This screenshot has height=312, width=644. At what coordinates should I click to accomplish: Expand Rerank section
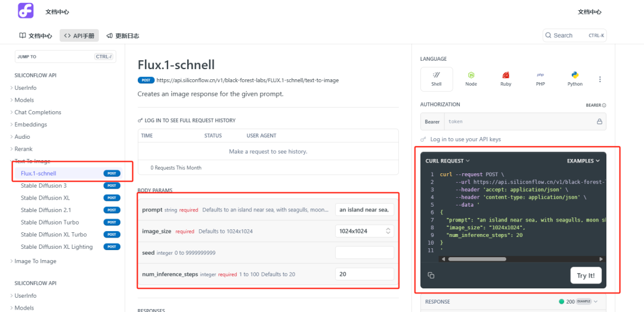(x=23, y=149)
